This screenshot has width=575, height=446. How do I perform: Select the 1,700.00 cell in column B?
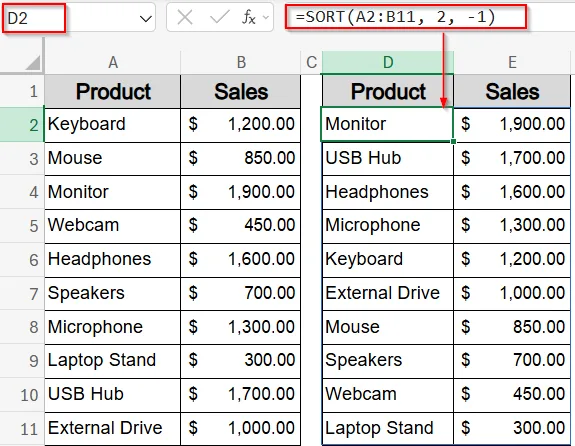pos(241,395)
